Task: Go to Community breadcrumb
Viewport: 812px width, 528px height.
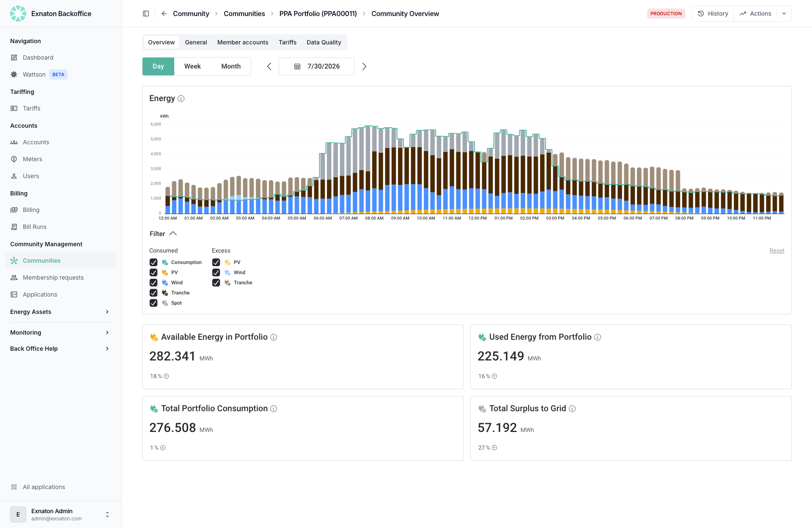Action: click(x=191, y=14)
